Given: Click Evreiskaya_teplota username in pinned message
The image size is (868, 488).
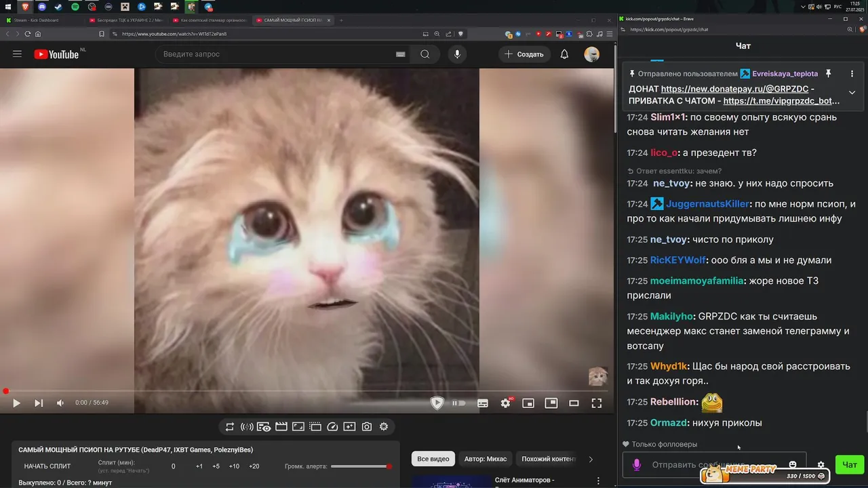Looking at the screenshot, I should pos(785,73).
